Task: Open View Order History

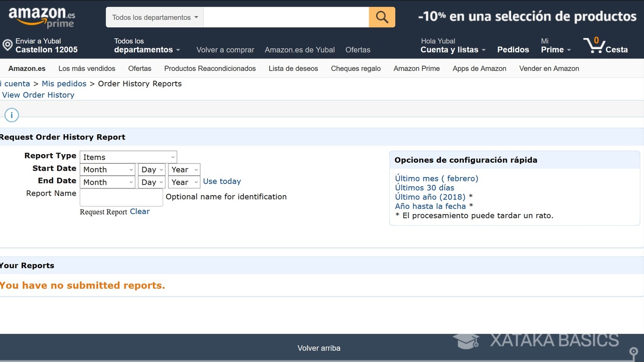Action: [x=38, y=95]
